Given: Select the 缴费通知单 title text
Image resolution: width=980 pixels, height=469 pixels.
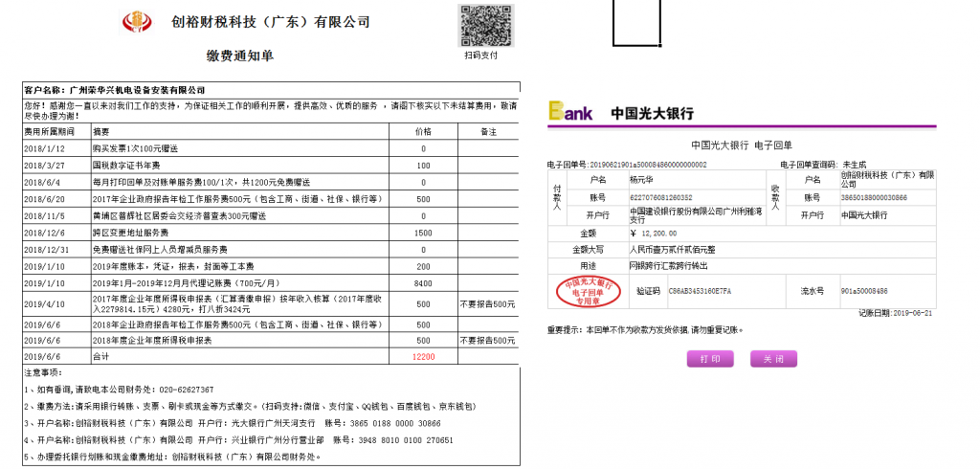Looking at the screenshot, I should coord(240,56).
